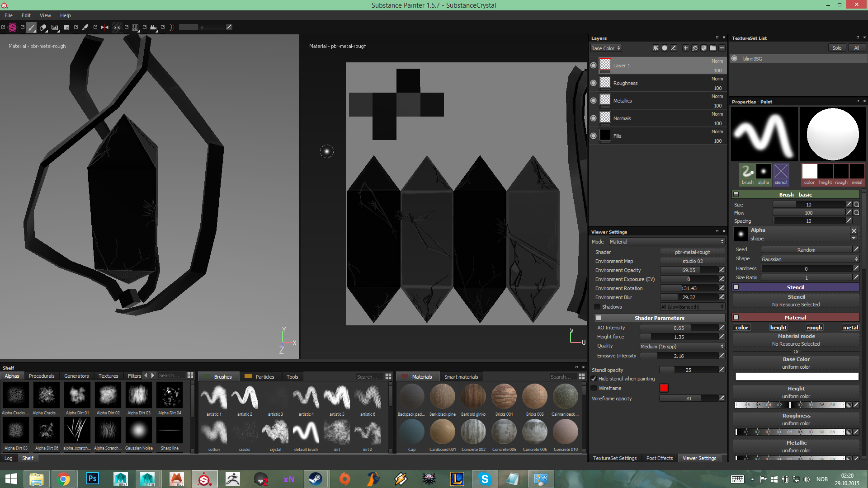The width and height of the screenshot is (868, 488).
Task: Expand the brush Shape Gaussian dropdown
Action: 809,259
